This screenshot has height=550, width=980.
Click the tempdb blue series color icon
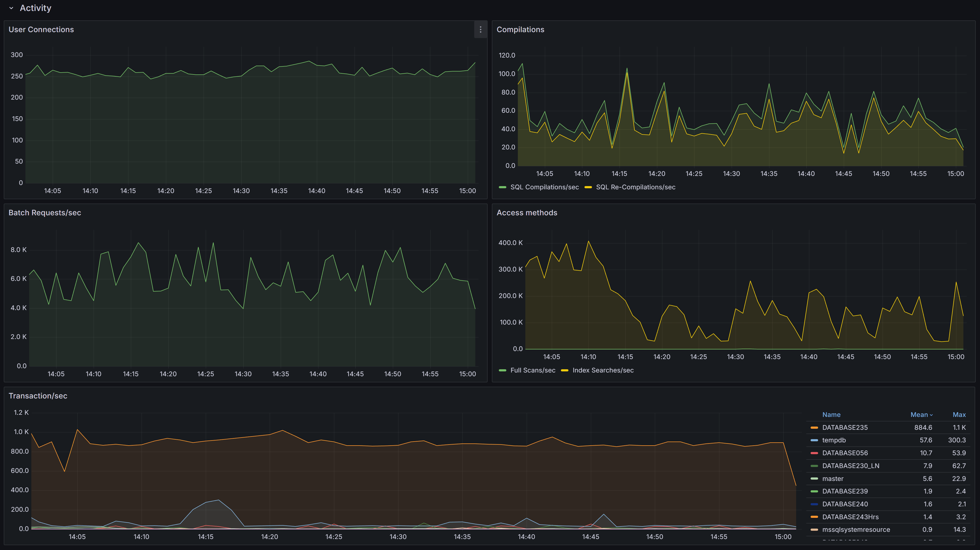(x=814, y=440)
